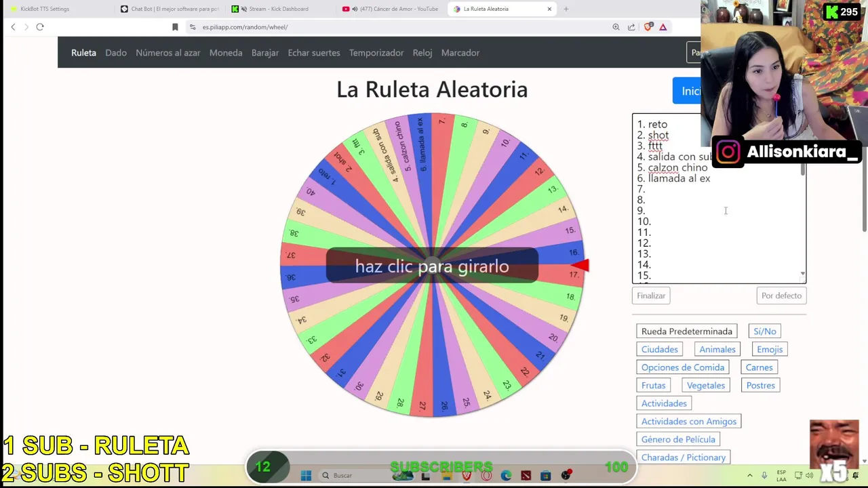Open the Windows Start button

[306, 476]
